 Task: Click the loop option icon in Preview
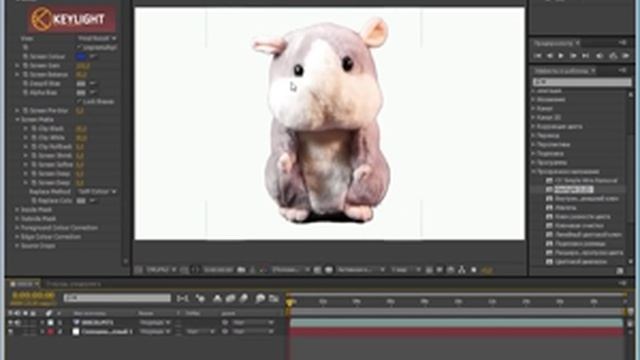point(613,56)
